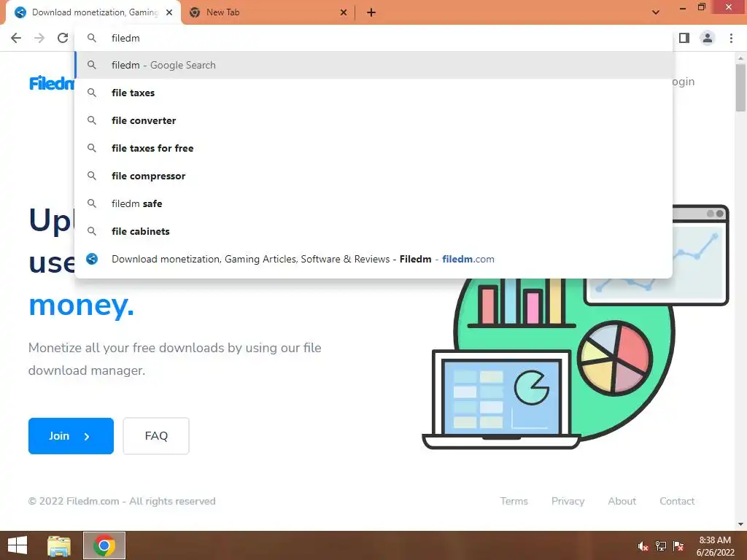Open File Explorer from the taskbar
This screenshot has height=560, width=747.
pos(59,545)
